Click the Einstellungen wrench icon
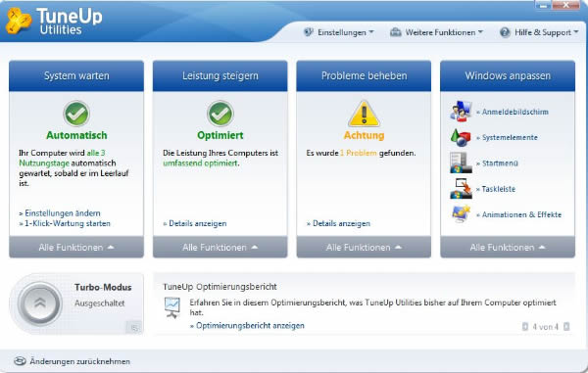This screenshot has height=373, width=588. (x=309, y=32)
